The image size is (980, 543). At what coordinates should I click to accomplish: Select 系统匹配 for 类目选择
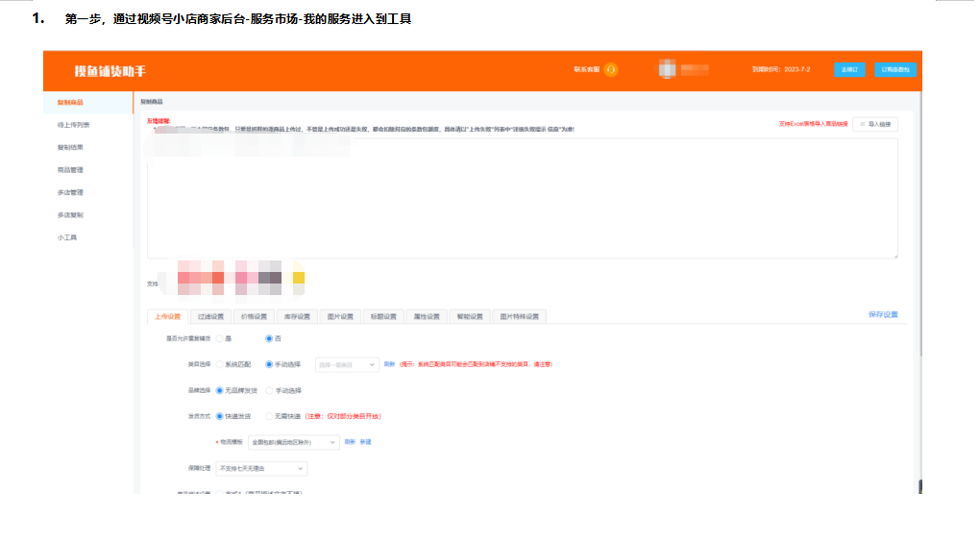(x=220, y=364)
